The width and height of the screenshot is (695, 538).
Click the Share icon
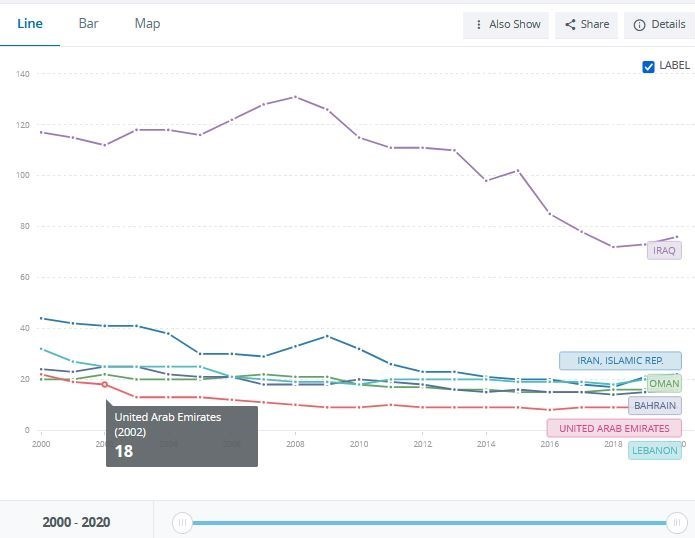click(x=570, y=25)
